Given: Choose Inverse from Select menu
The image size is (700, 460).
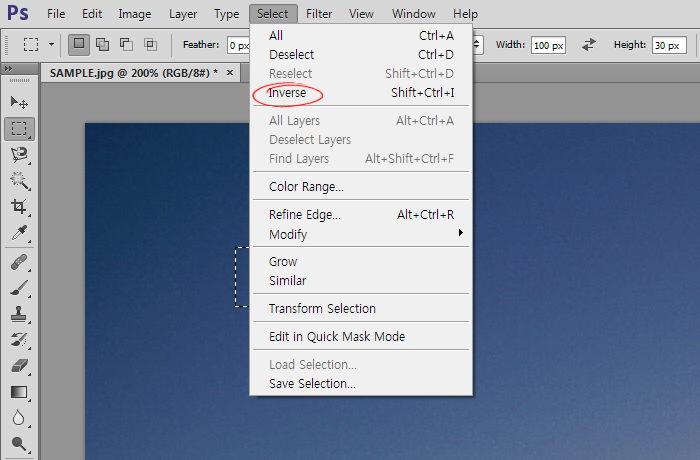Looking at the screenshot, I should click(361, 93).
